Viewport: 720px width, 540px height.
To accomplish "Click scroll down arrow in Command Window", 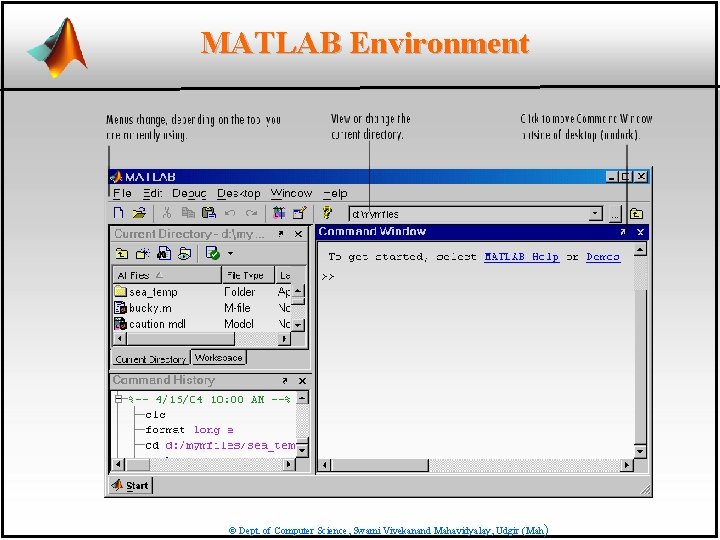I will tap(640, 451).
